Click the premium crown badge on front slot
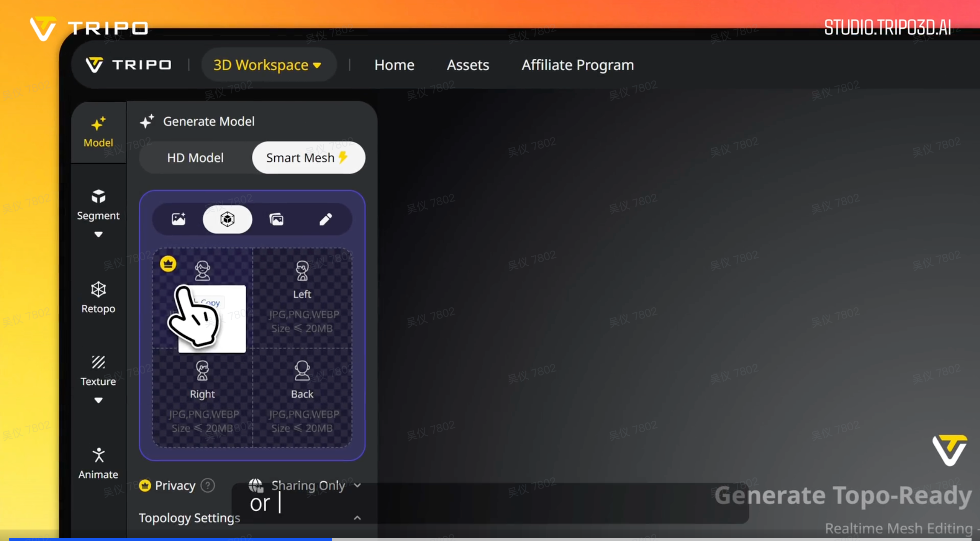The width and height of the screenshot is (980, 541). (168, 264)
